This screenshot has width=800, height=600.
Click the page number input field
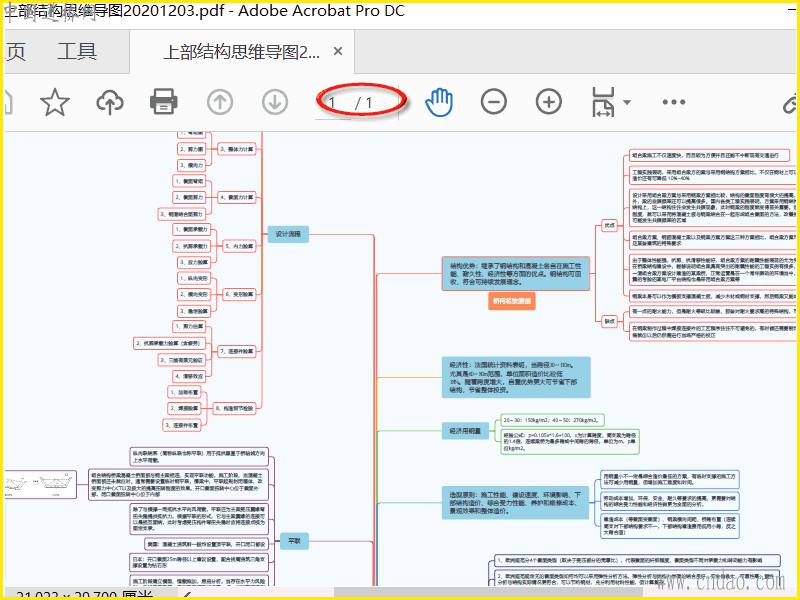coord(334,103)
